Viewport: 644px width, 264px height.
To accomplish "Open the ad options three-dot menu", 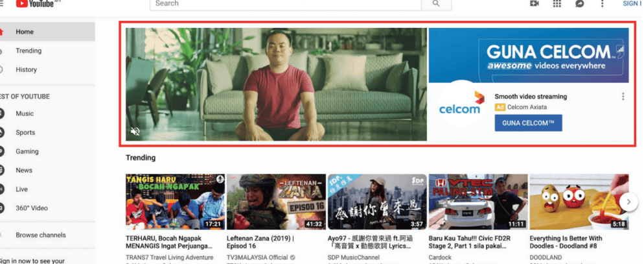I will [623, 97].
